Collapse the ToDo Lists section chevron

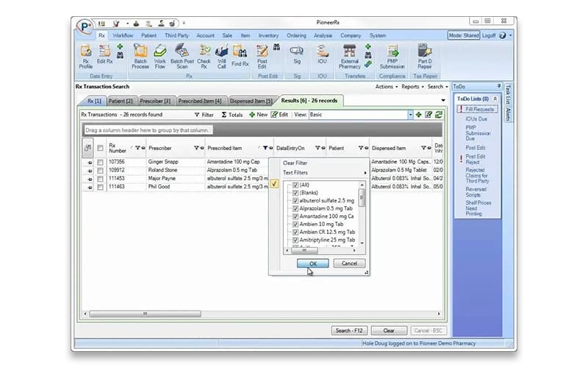point(495,99)
